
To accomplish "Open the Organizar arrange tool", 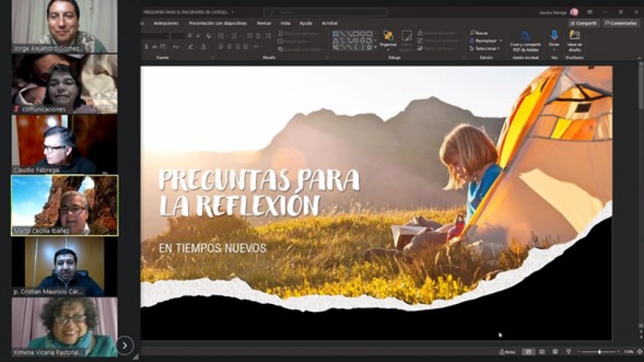I will coord(388,37).
